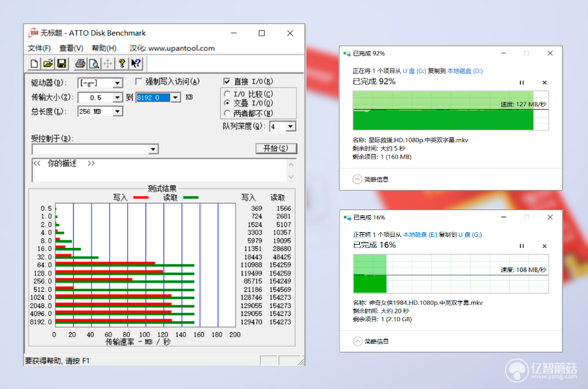
Task: Click Local Disk (D:) destination link
Action: point(465,71)
